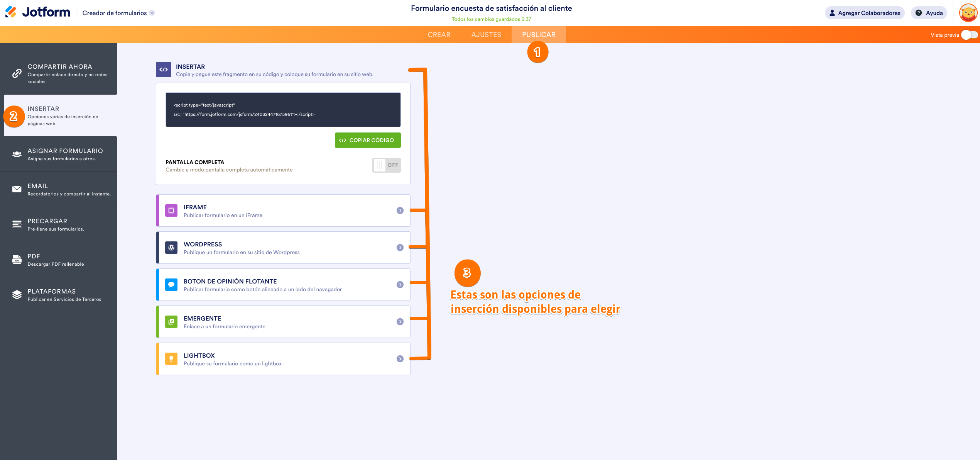Expand the Lightbox option chevron
This screenshot has width=980, height=460.
(400, 359)
